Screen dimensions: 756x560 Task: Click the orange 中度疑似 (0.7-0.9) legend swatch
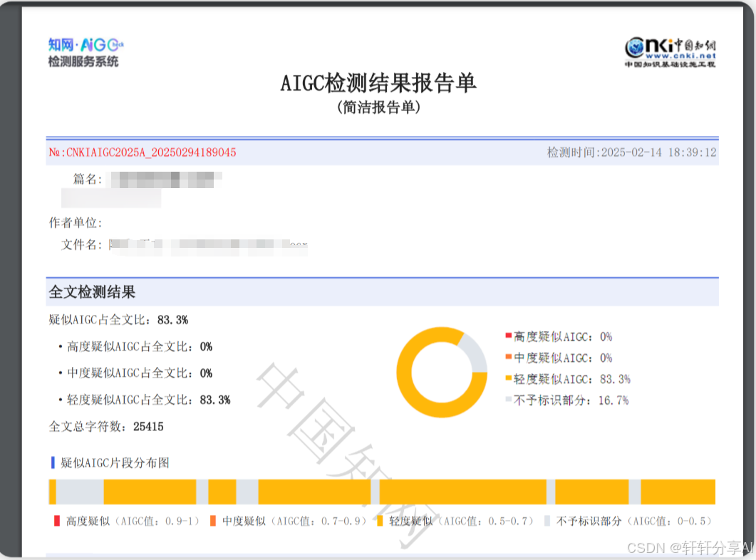click(x=212, y=521)
